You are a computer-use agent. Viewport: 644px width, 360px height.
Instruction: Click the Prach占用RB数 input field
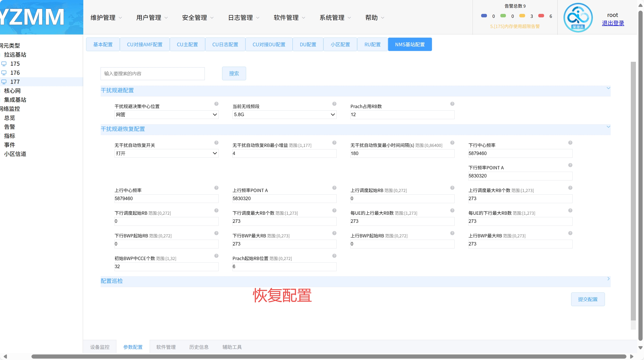(x=402, y=115)
